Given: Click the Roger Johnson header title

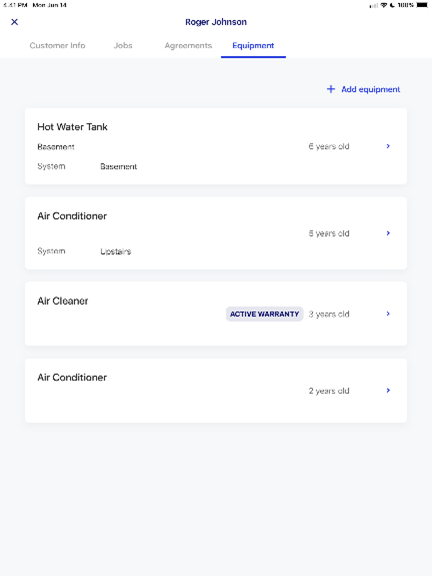Looking at the screenshot, I should [216, 22].
